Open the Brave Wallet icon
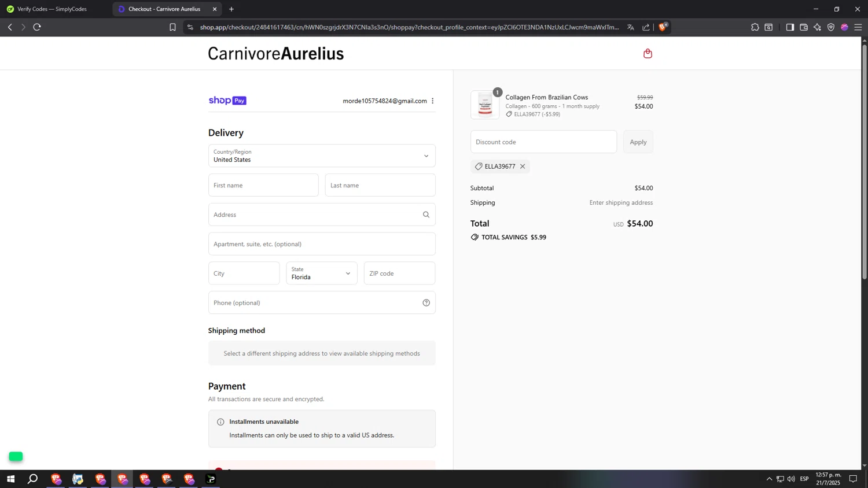 coord(804,27)
